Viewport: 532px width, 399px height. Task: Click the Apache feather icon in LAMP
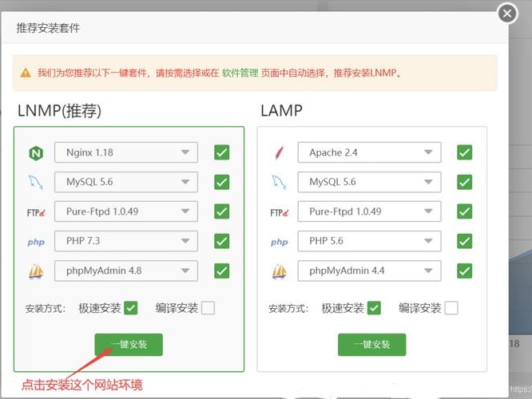coord(280,153)
